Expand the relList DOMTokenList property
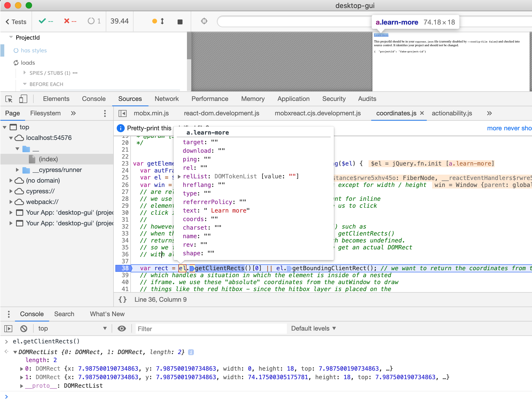This screenshot has width=532, height=408. coord(179,176)
